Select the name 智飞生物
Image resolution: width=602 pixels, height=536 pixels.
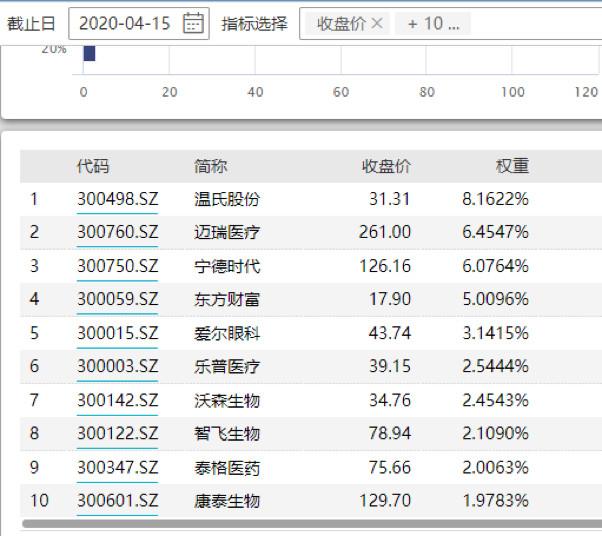coord(227,433)
